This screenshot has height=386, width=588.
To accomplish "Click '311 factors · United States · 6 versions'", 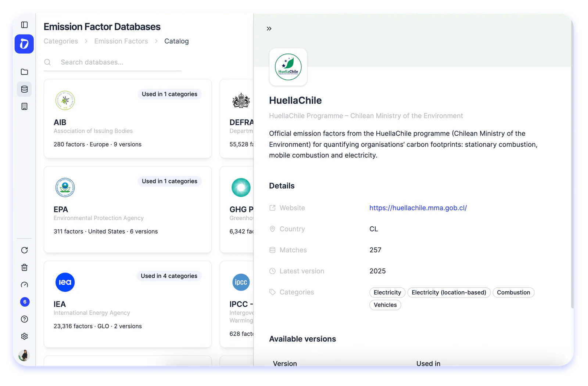I will click(x=105, y=231).
